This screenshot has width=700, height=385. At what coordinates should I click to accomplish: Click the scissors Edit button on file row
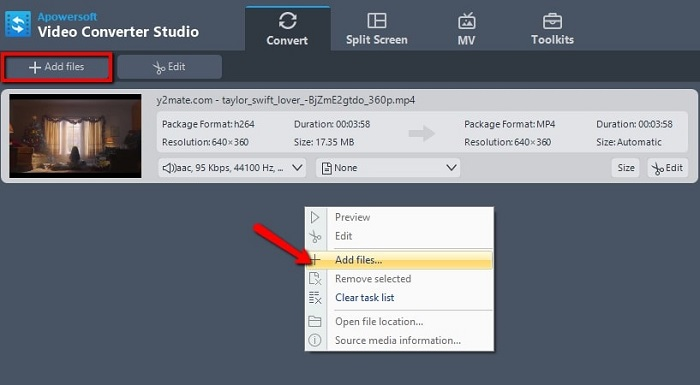(x=667, y=168)
